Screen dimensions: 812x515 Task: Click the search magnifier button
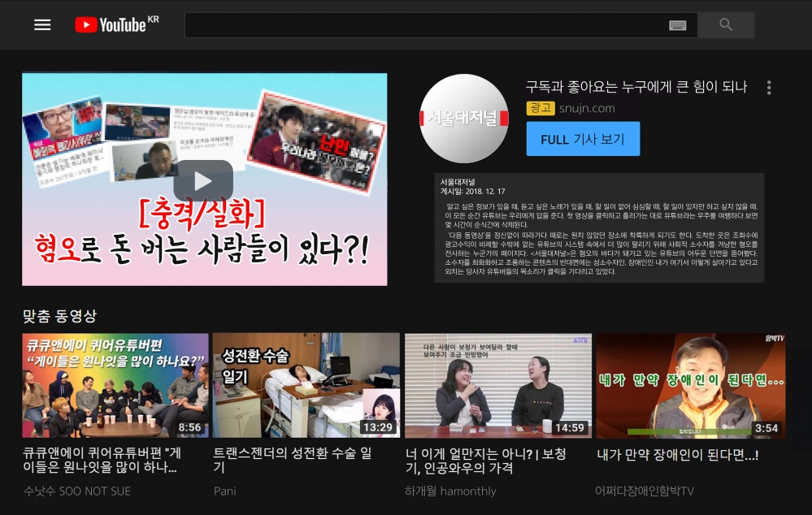tap(726, 25)
